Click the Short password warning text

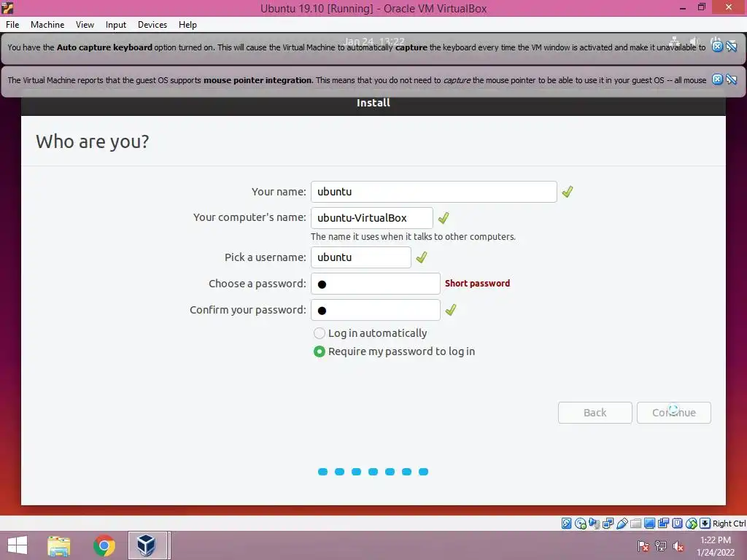click(x=477, y=284)
